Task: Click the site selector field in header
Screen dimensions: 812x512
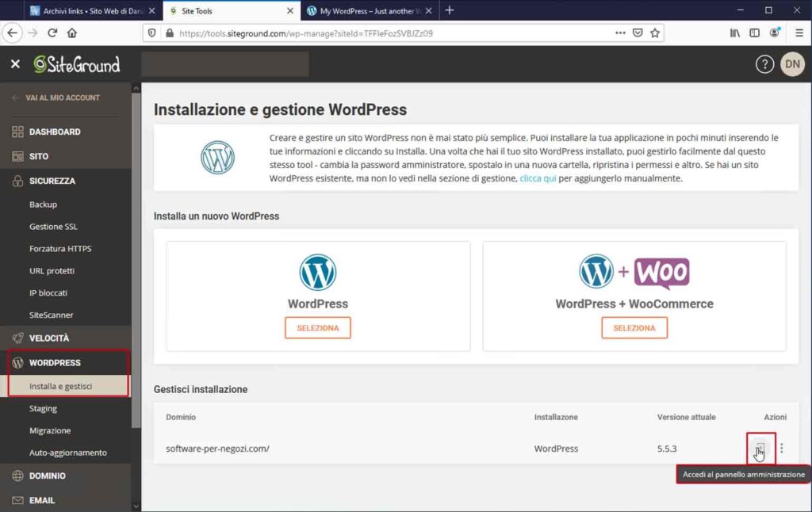Action: tap(225, 64)
